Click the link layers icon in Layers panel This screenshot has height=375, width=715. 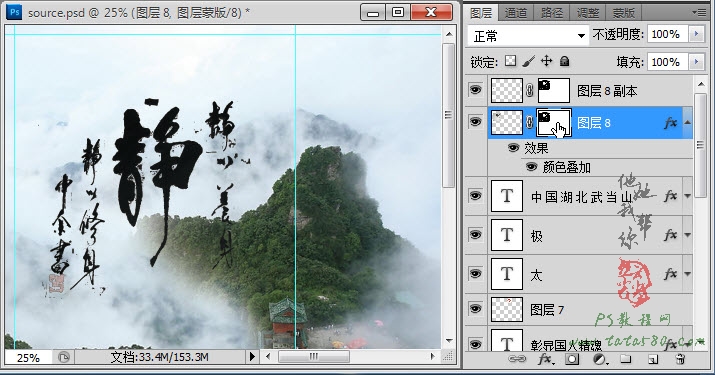[517, 359]
